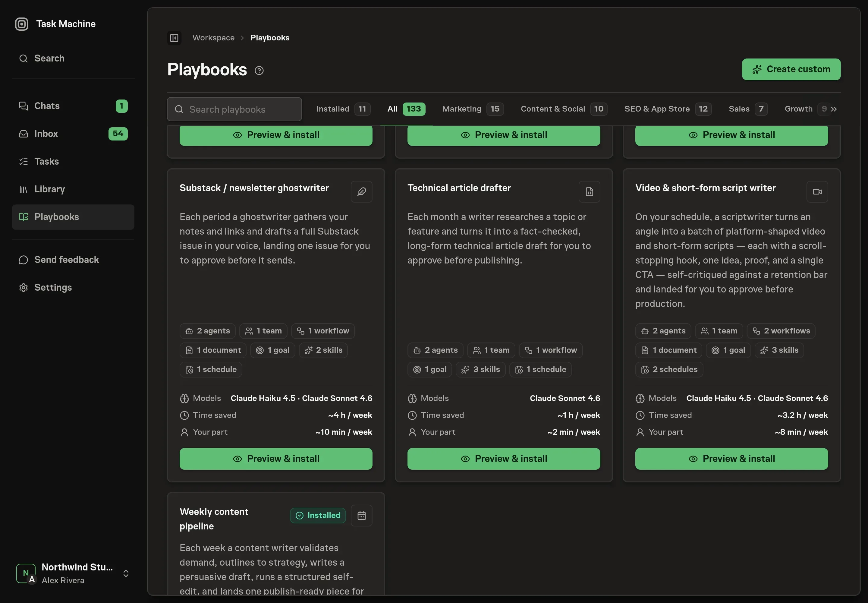Open Send feedback in the sidebar
This screenshot has height=603, width=868.
point(73,260)
